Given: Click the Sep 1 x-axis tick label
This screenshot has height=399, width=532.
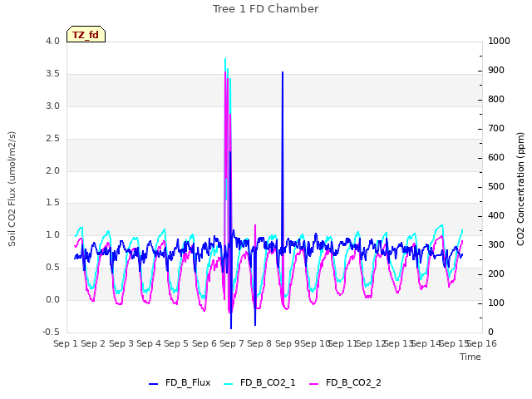Looking at the screenshot, I should pos(66,343).
